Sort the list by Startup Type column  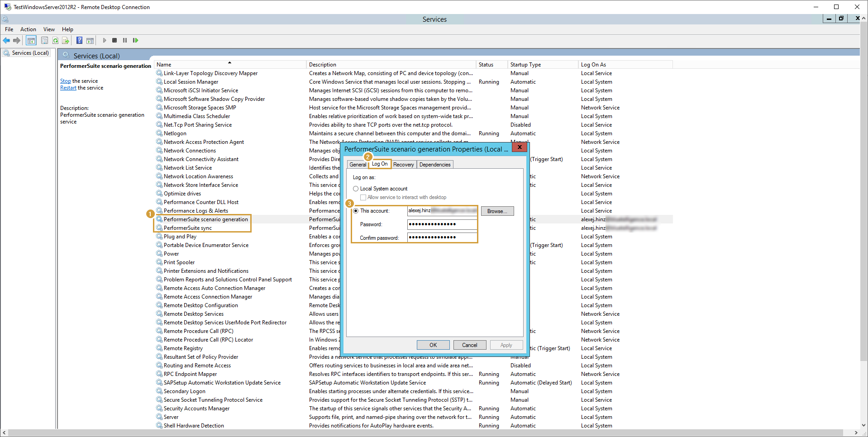click(525, 65)
